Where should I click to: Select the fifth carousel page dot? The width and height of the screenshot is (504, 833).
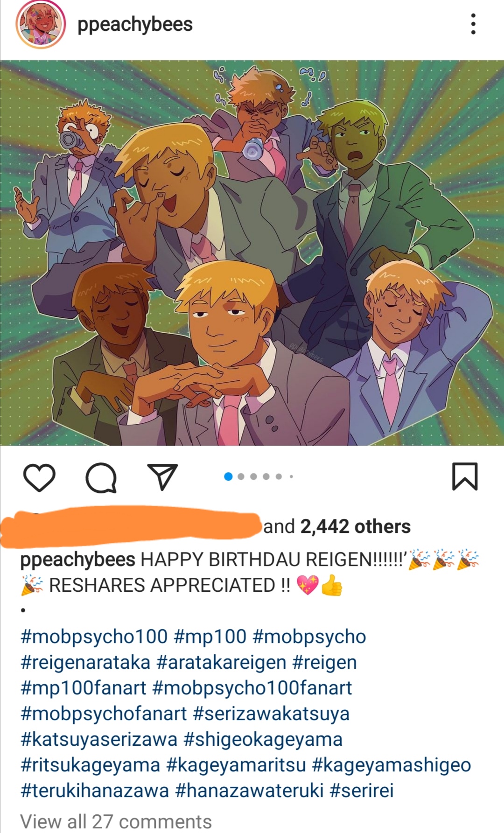point(279,476)
